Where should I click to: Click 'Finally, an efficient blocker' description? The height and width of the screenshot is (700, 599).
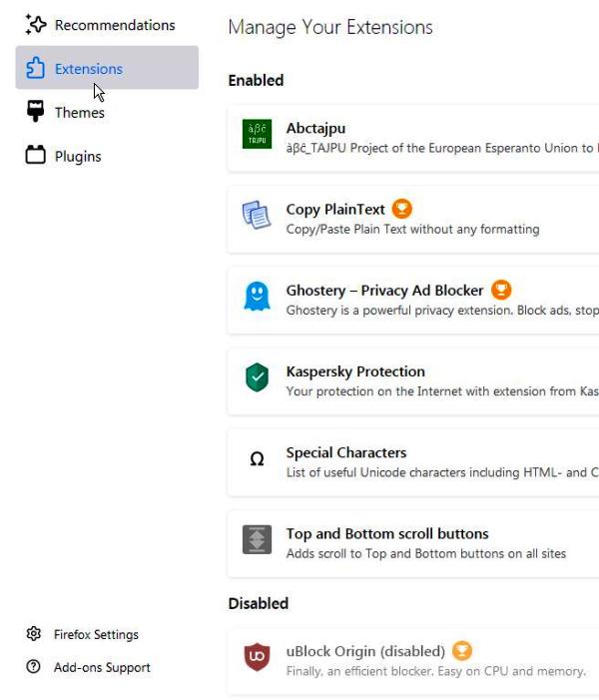[x=436, y=671]
